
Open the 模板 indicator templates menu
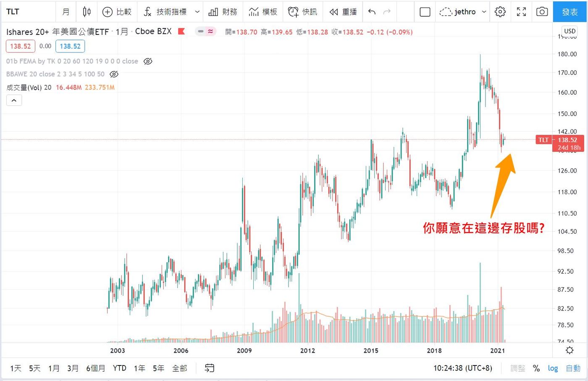pos(263,12)
